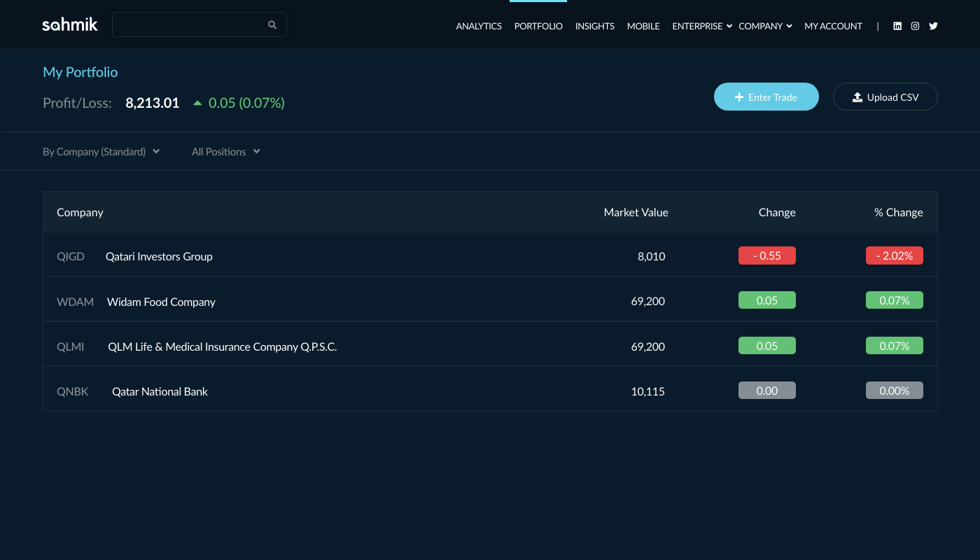Click the Market Value column header
Screen dimensions: 980x560
(636, 212)
